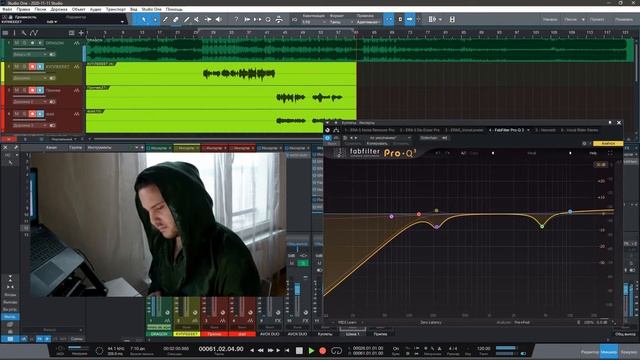This screenshot has height=360, width=640.
Task: Click the red Record button in transport
Action: (x=322, y=351)
